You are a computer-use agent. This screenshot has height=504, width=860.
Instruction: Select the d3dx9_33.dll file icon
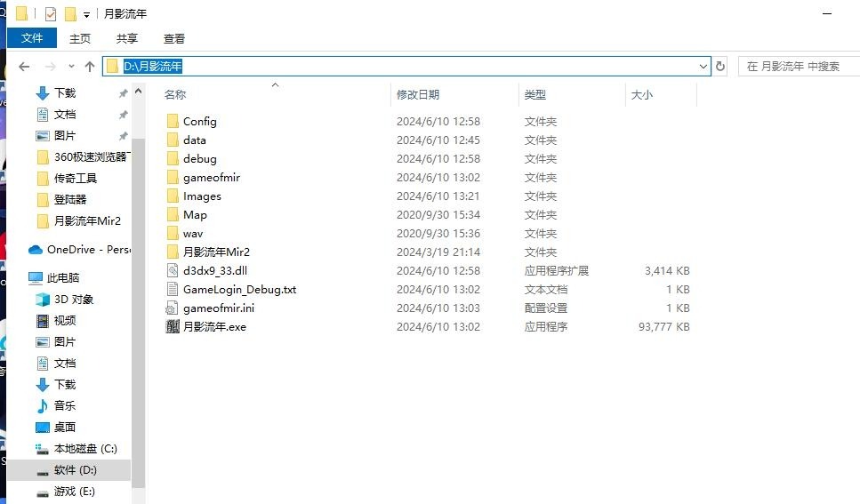[173, 271]
